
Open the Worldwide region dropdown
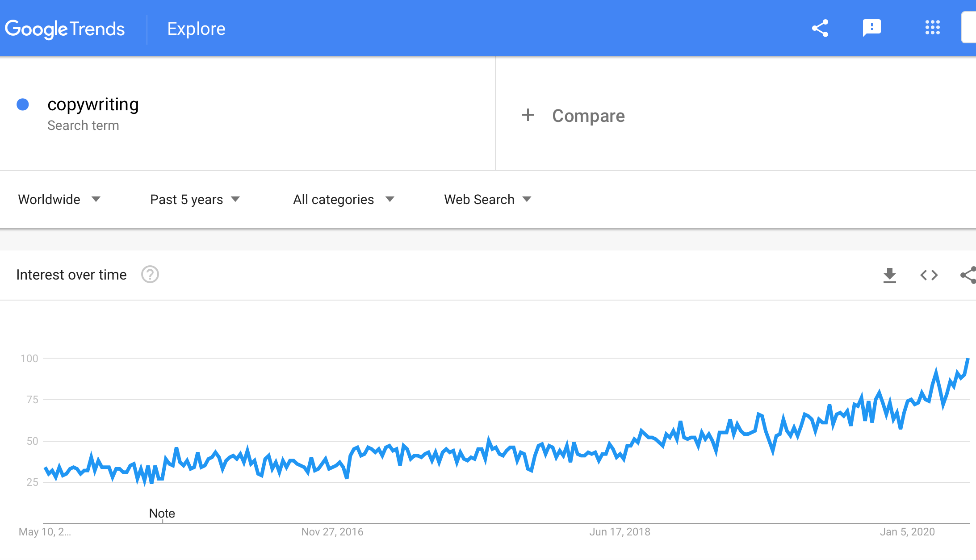point(59,199)
